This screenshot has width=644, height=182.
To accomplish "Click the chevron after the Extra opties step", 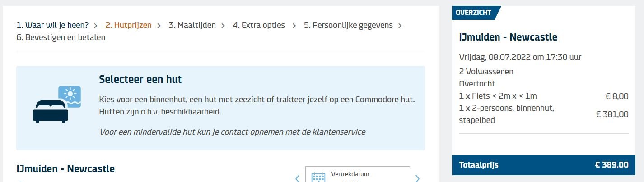I will click(294, 25).
